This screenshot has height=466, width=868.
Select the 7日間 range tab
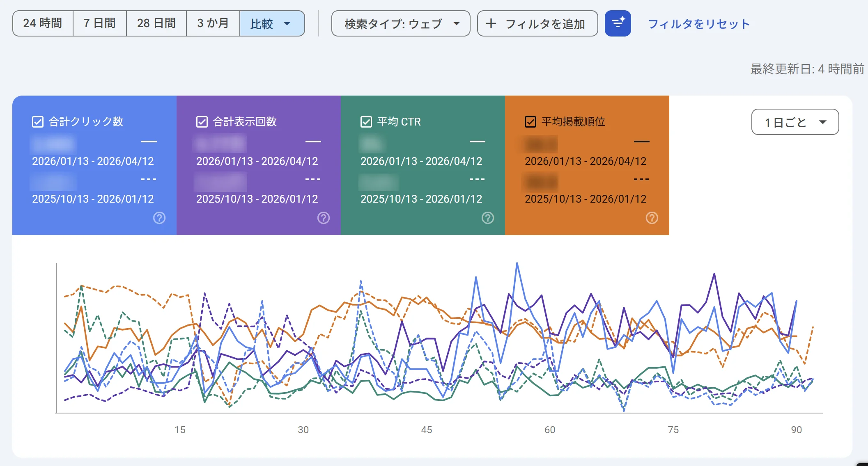99,23
